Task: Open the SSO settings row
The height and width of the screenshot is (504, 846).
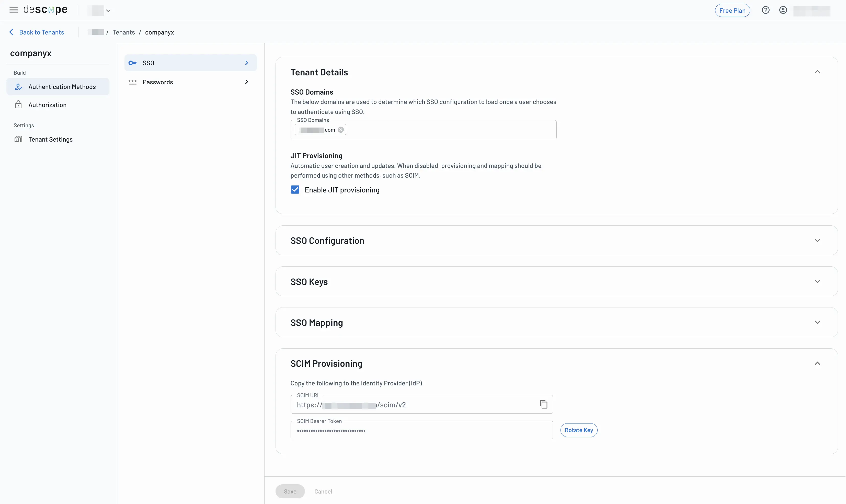Action: click(190, 63)
